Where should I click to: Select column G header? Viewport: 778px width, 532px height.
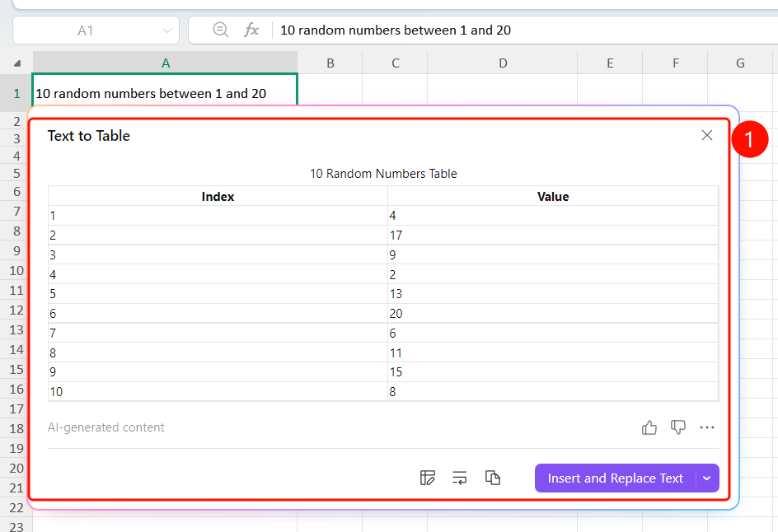click(x=740, y=63)
